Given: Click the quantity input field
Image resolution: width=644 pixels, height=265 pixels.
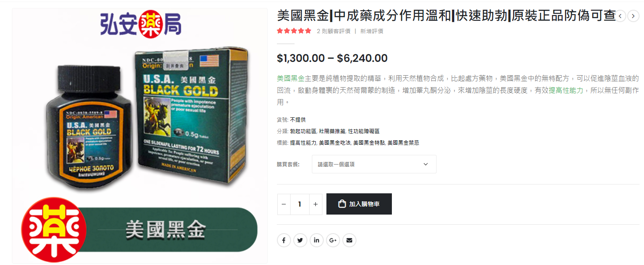Looking at the screenshot, I should point(300,204).
